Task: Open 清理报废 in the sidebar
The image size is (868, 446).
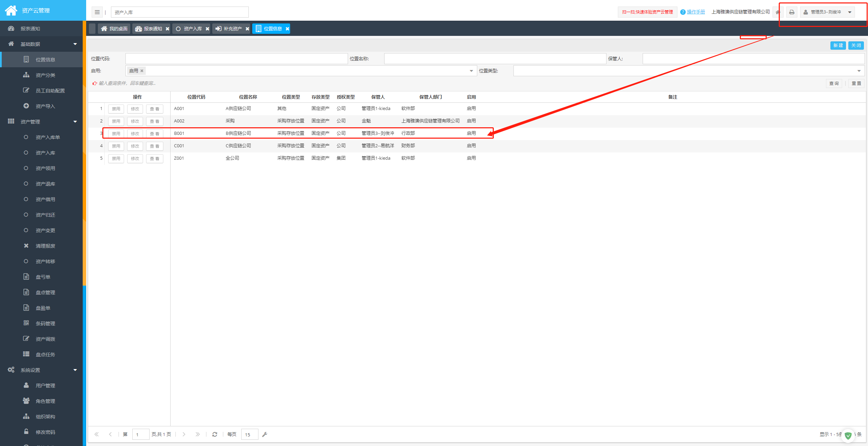Action: 41,246
